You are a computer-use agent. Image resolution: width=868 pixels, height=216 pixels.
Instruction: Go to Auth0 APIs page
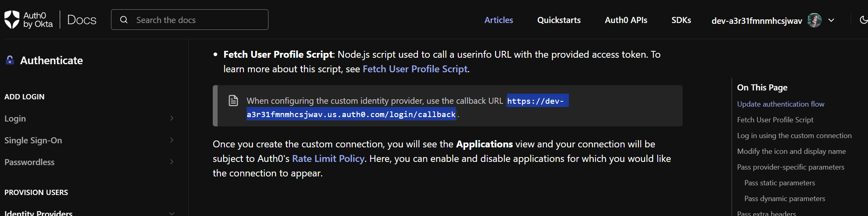(626, 20)
